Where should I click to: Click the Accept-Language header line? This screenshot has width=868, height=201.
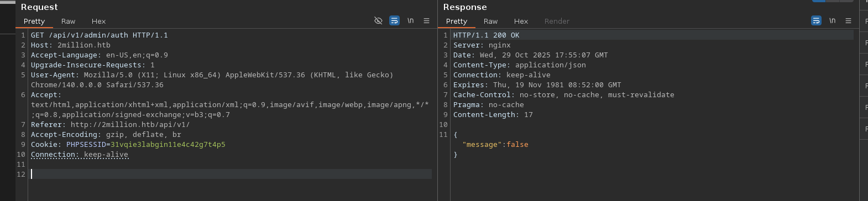coord(100,55)
